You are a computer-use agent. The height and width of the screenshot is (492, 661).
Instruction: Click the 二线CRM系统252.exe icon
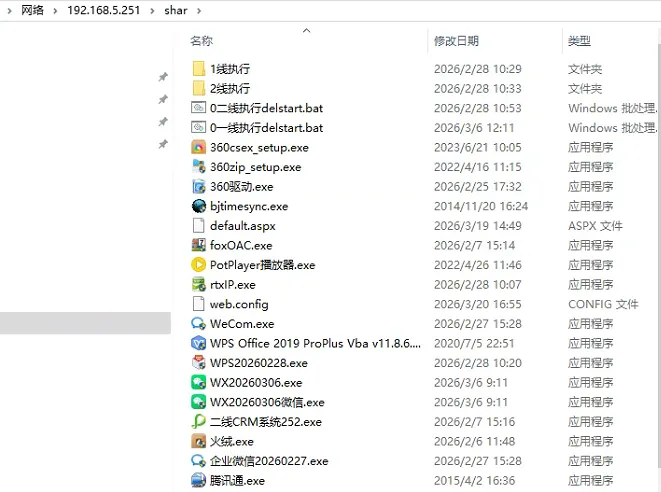pos(199,422)
